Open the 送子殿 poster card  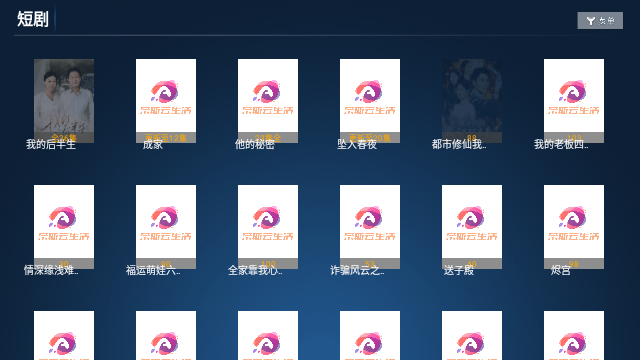point(472,227)
